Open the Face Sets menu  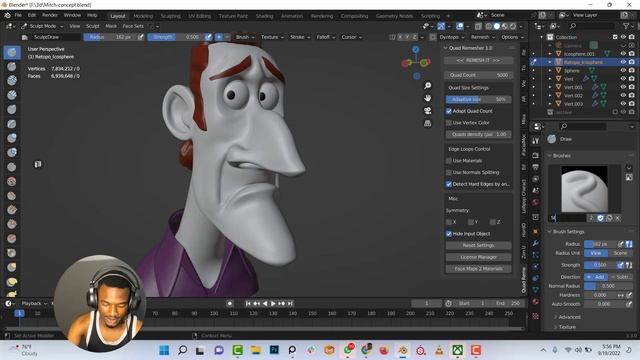coord(133,26)
